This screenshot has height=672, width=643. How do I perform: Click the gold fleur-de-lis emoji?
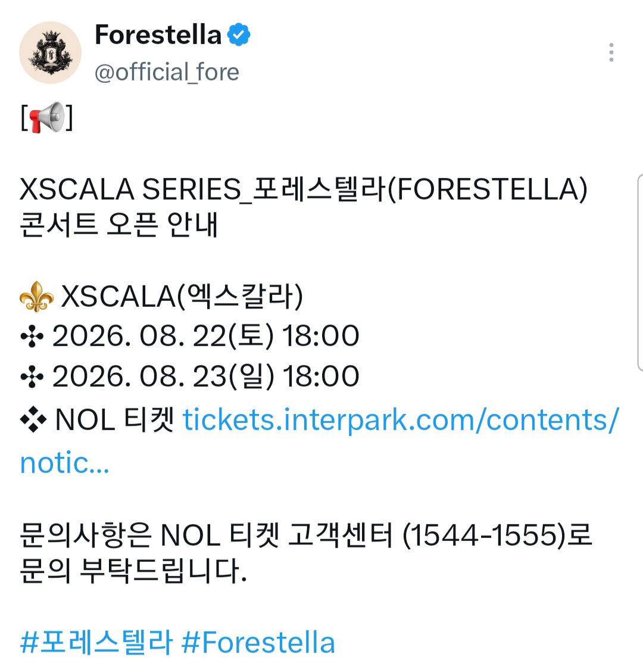(x=37, y=296)
